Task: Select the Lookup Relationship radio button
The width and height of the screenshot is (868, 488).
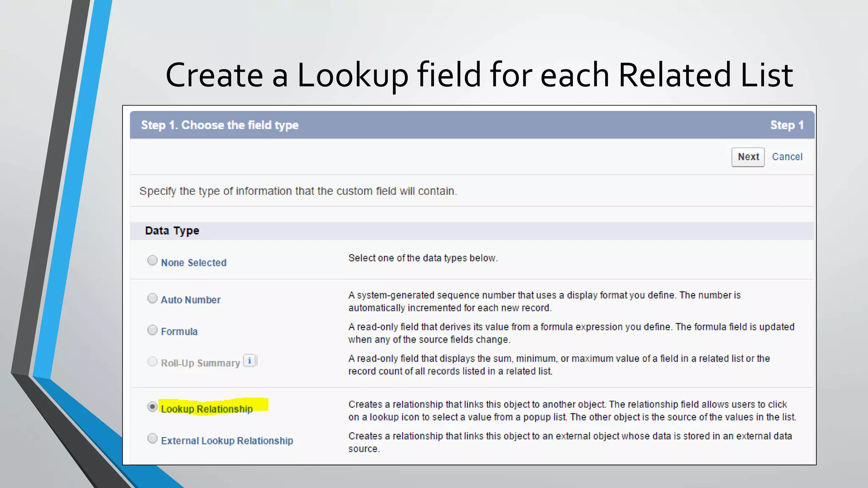Action: [152, 407]
